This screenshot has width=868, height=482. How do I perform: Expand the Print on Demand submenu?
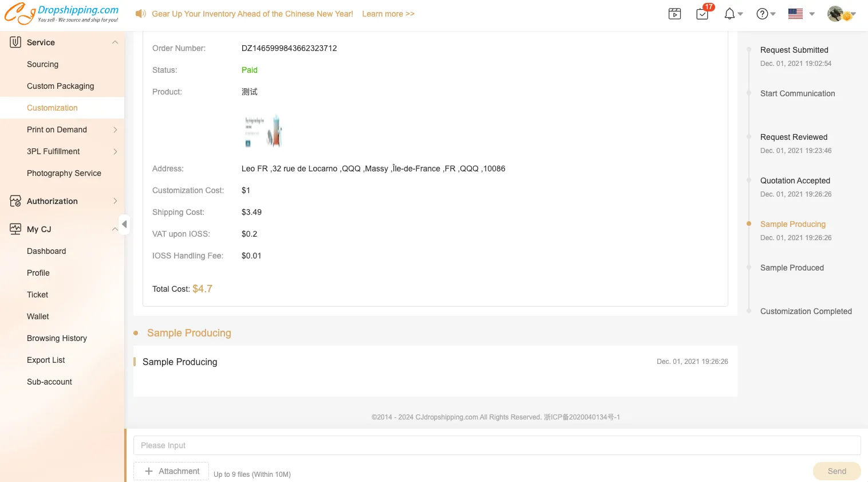(x=115, y=130)
